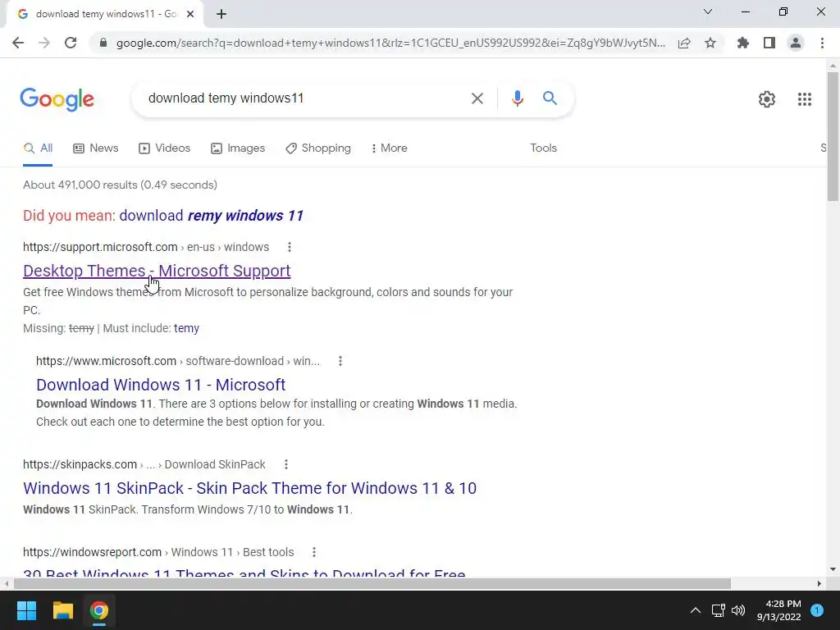The image size is (840, 630).
Task: Click the horizontal scrollbar thumb
Action: (x=372, y=583)
